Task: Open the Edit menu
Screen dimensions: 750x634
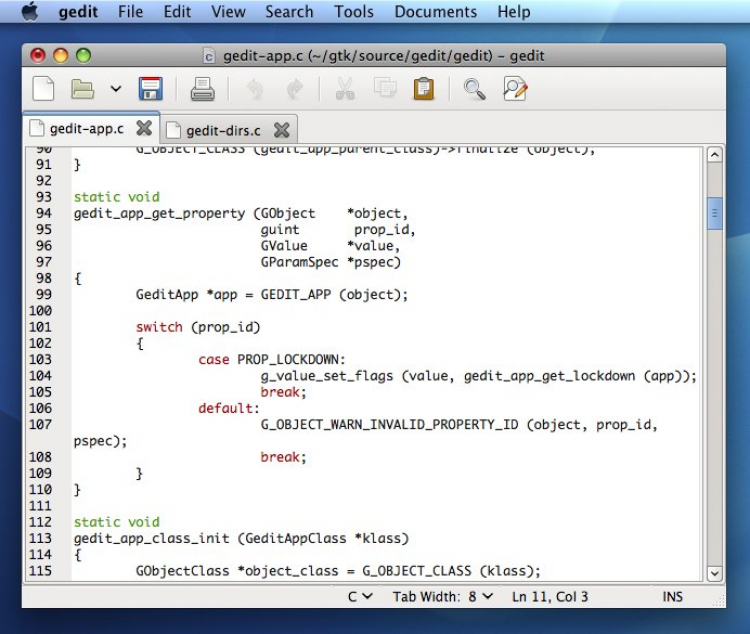Action: point(177,11)
